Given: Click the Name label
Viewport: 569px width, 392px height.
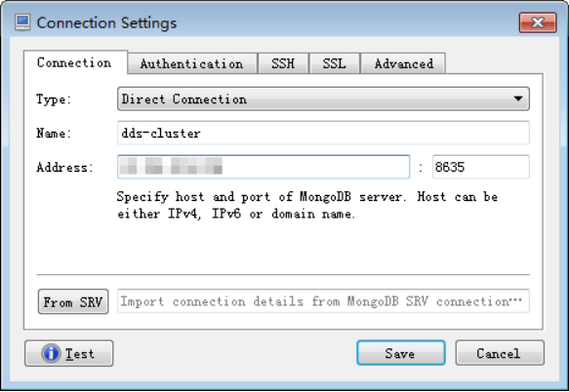Looking at the screenshot, I should point(54,133).
